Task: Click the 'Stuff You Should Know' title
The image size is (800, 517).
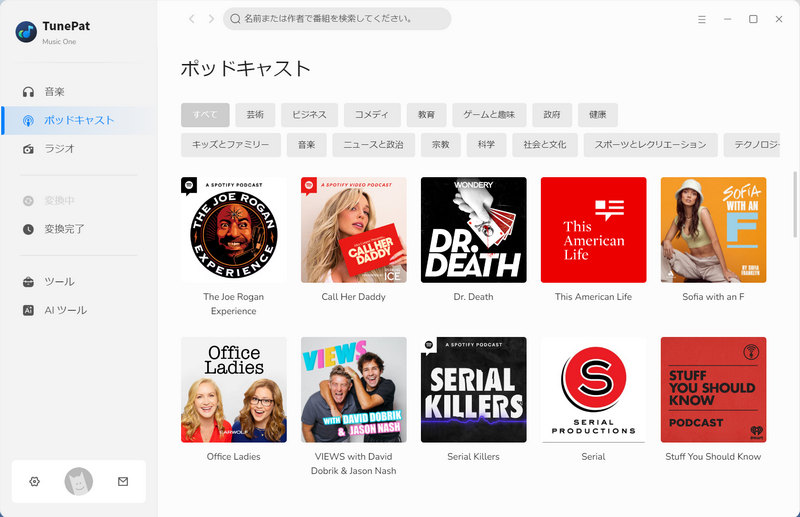Action: click(713, 456)
